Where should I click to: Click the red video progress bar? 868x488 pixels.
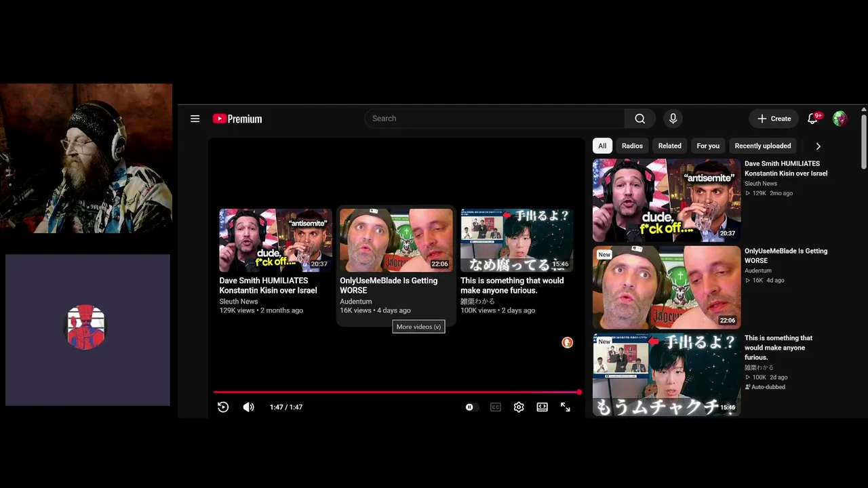click(x=397, y=392)
